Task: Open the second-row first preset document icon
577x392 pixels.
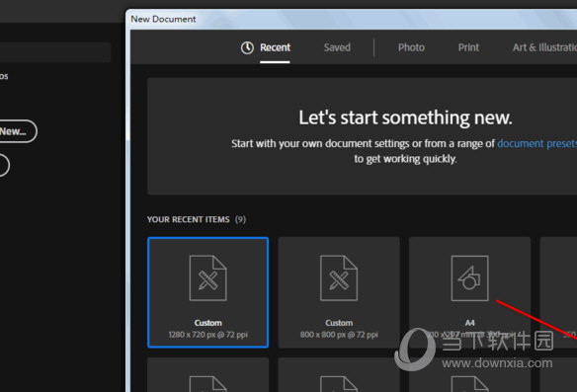Action: click(x=207, y=383)
